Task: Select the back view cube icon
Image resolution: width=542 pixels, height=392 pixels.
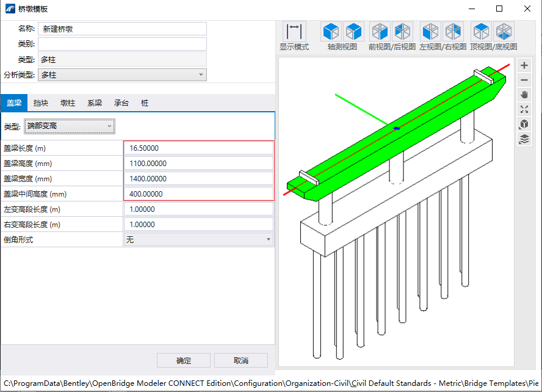Action: 402,31
